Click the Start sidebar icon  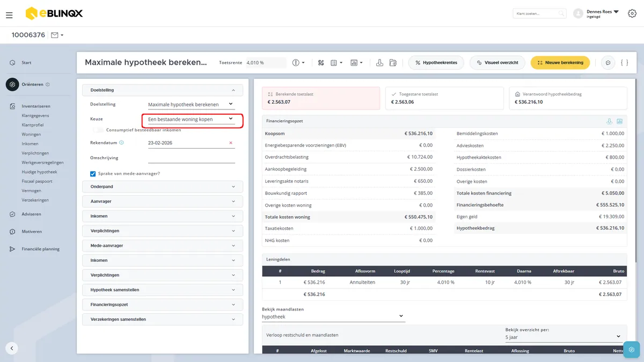pyautogui.click(x=12, y=63)
